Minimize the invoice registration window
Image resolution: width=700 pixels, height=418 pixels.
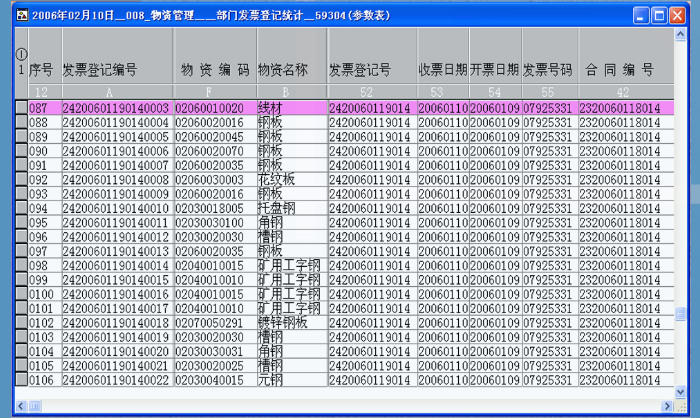click(639, 15)
